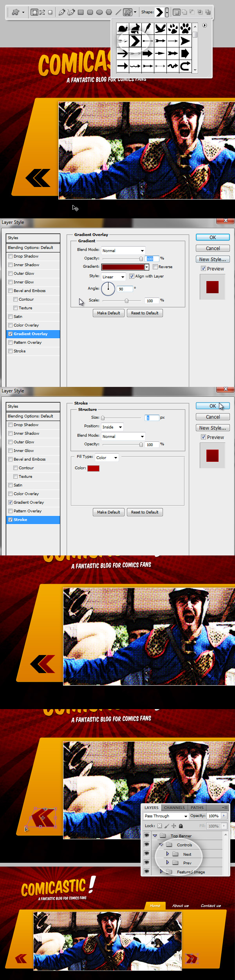Select the Freeform Pen tool
This screenshot has width=235, height=980.
coord(71,12)
